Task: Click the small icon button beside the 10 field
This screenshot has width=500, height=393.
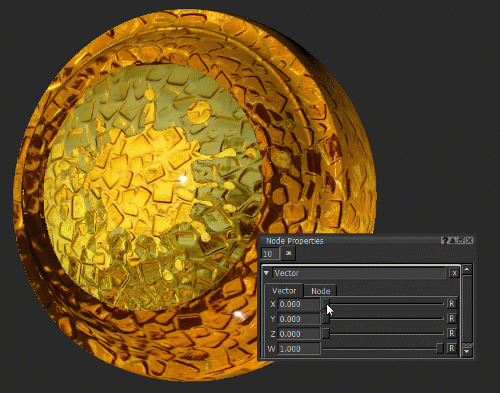Action: point(288,254)
